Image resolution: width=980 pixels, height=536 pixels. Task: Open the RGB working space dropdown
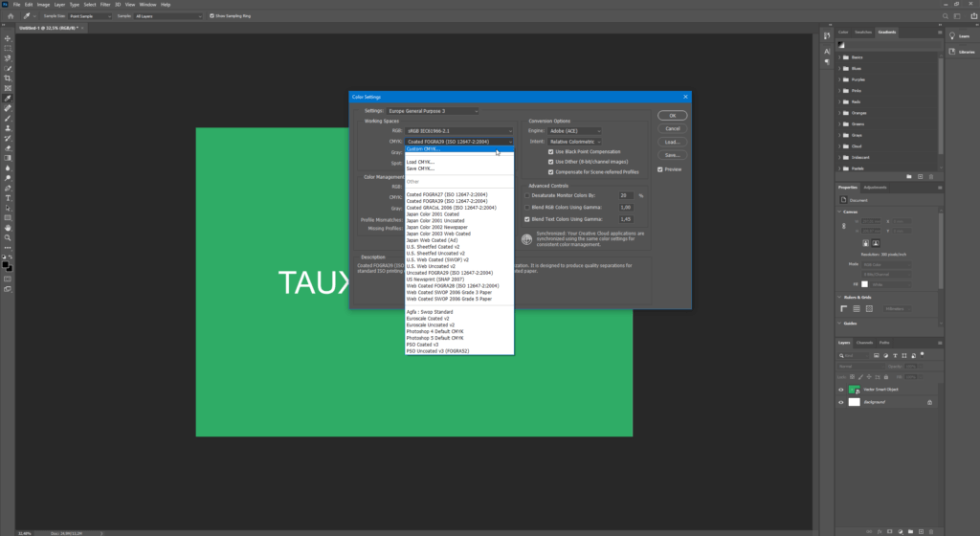click(x=458, y=131)
